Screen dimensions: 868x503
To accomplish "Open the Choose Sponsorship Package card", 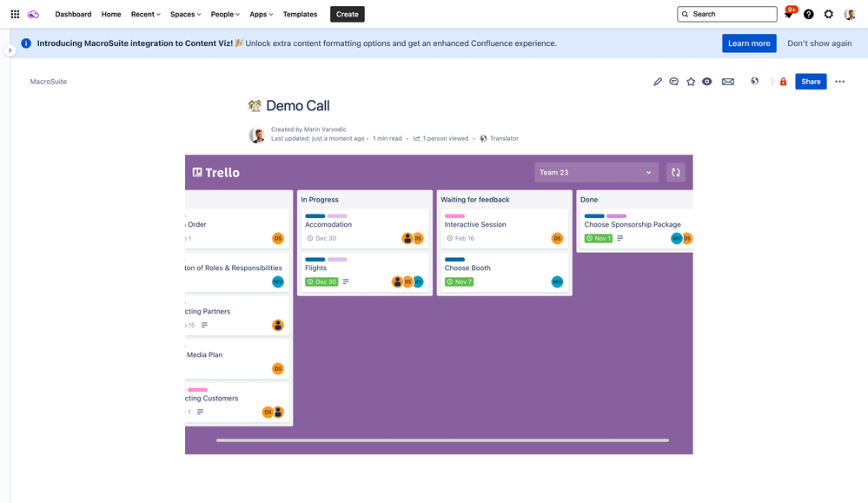I will 637,229.
